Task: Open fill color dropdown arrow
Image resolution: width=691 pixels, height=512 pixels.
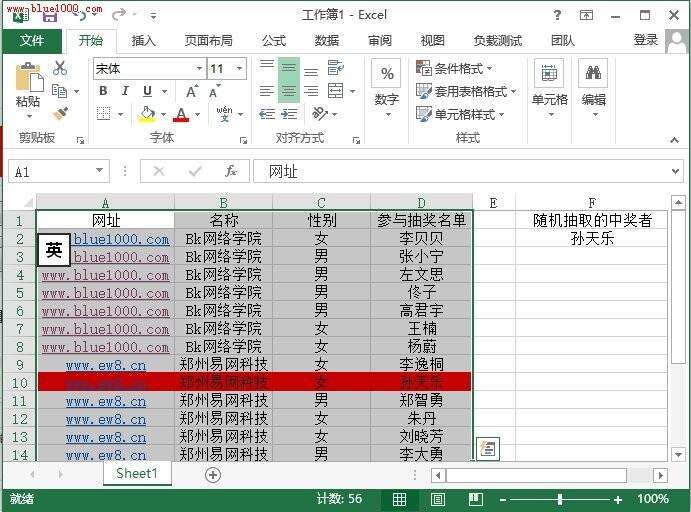Action: 163,115
